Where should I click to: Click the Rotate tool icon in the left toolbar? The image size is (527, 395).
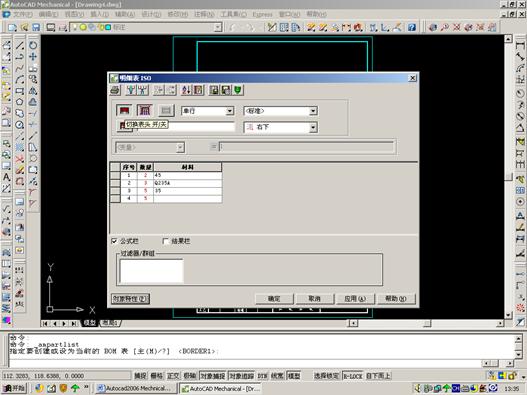(x=33, y=45)
